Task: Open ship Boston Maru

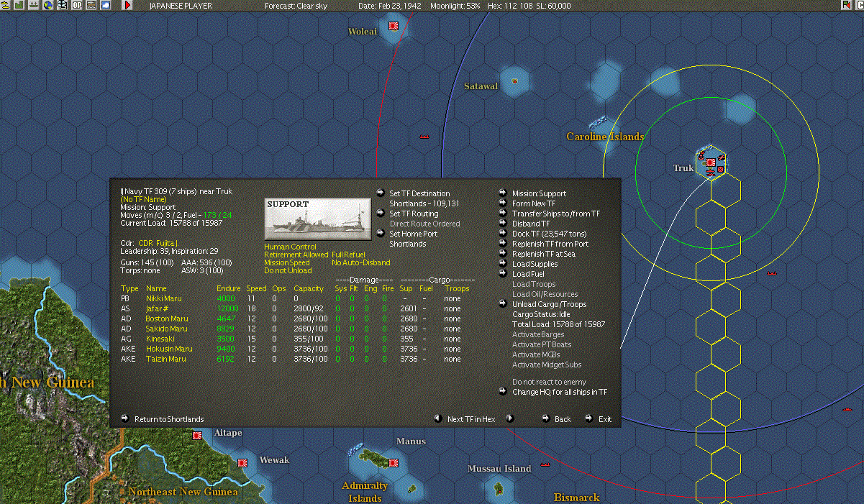Action: [166, 319]
